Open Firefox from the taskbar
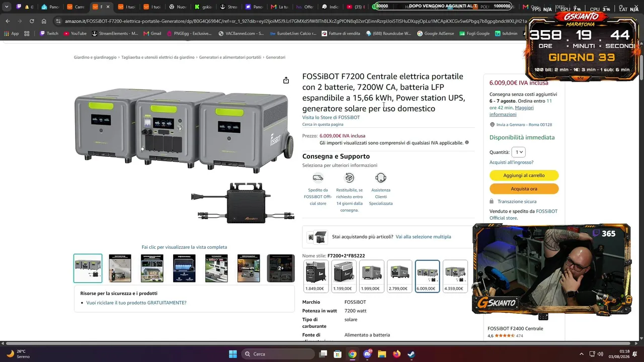Viewport: 644px width, 362px height. (x=396, y=354)
